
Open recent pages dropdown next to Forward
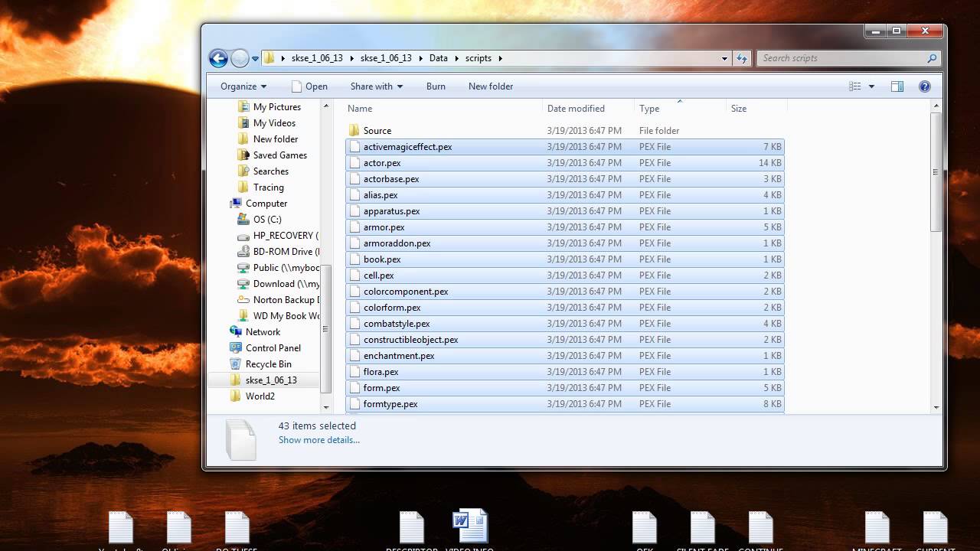(x=255, y=58)
